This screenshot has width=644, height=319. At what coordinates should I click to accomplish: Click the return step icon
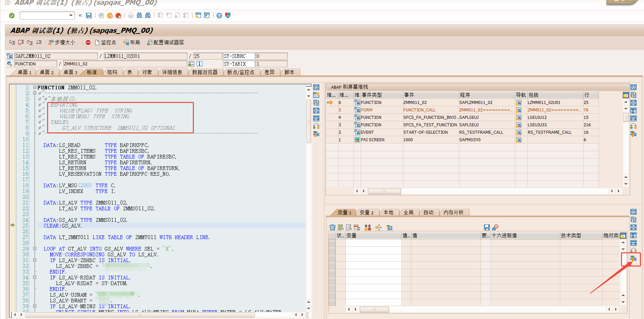point(30,42)
